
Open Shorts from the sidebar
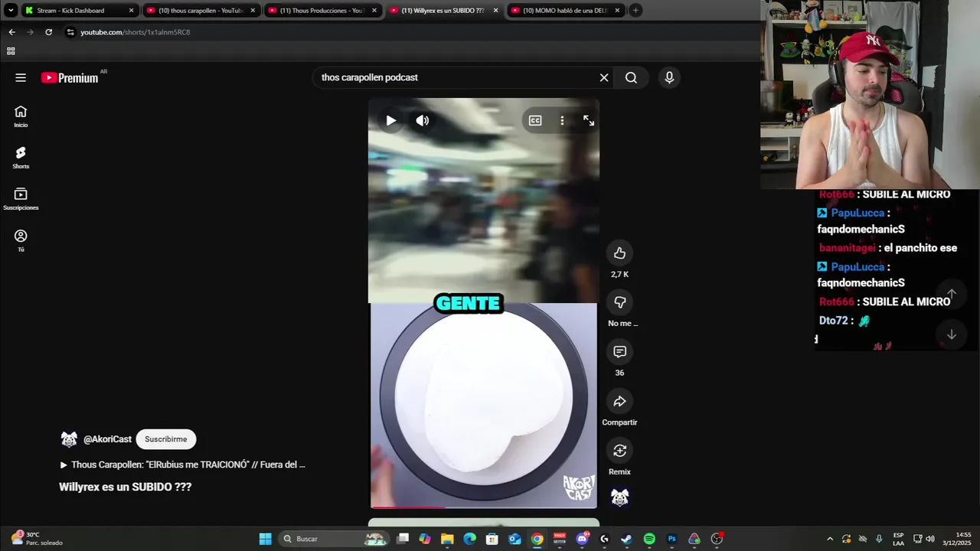[x=21, y=158]
